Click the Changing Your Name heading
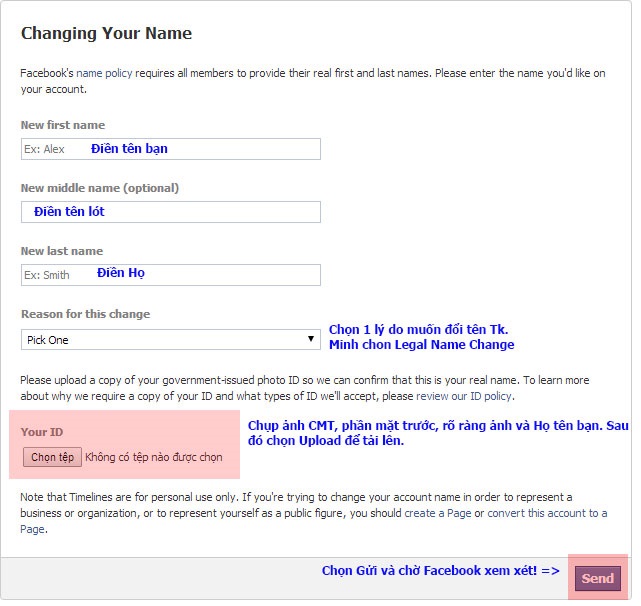The height and width of the screenshot is (606, 641). coord(106,34)
